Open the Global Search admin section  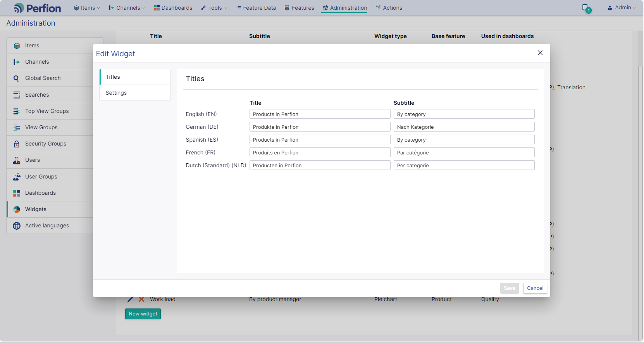click(x=50, y=78)
